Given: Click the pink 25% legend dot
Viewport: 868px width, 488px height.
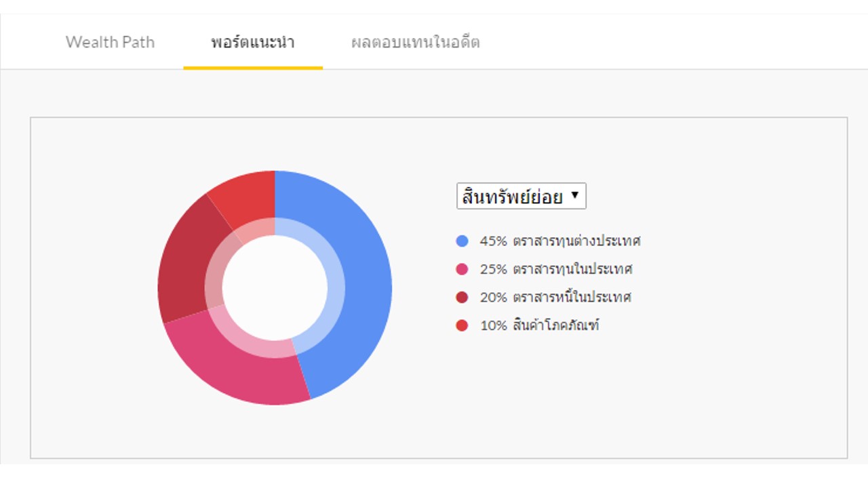Looking at the screenshot, I should (462, 269).
